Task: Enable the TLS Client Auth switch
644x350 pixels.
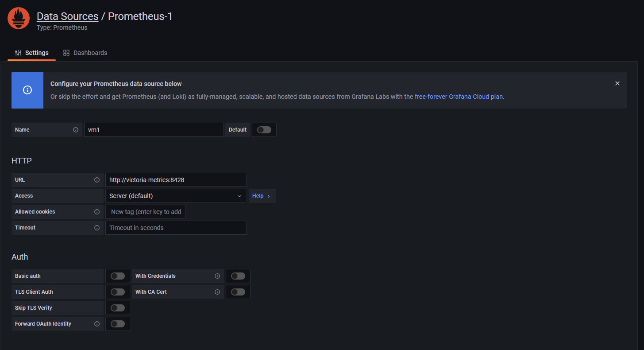Action: pos(118,292)
